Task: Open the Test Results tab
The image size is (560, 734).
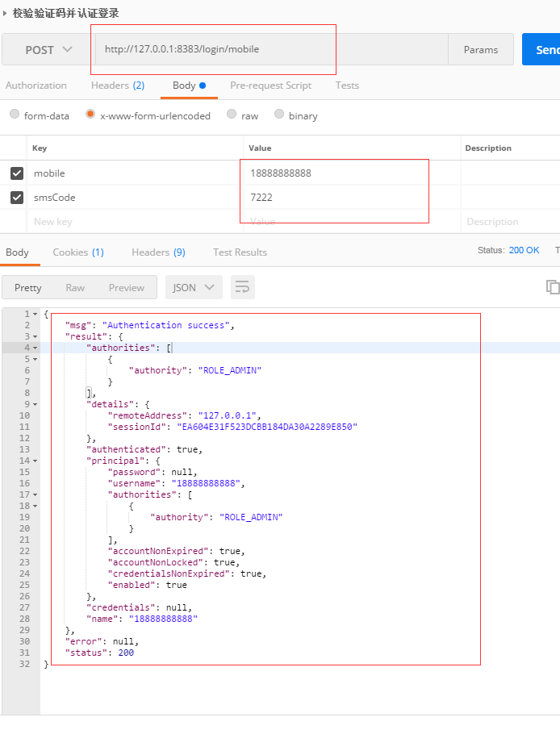Action: [240, 252]
